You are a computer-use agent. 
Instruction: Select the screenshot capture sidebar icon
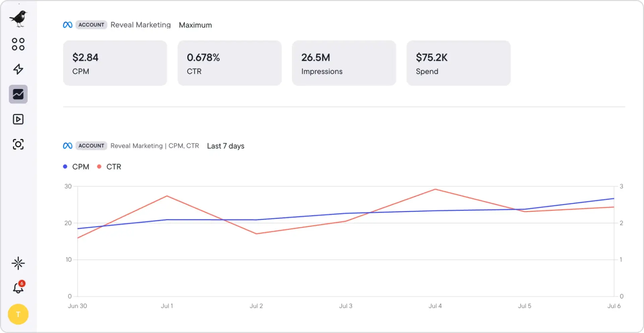pyautogui.click(x=18, y=144)
